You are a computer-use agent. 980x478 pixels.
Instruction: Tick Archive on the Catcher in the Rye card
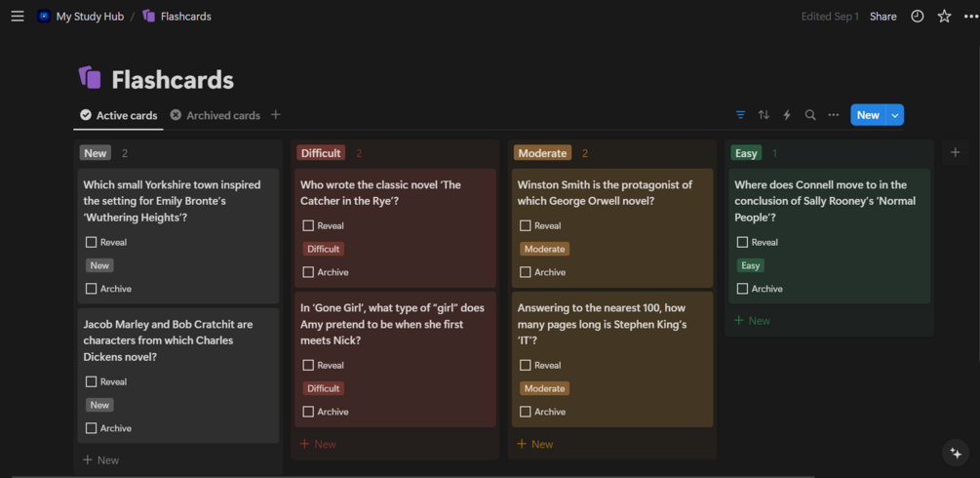308,272
